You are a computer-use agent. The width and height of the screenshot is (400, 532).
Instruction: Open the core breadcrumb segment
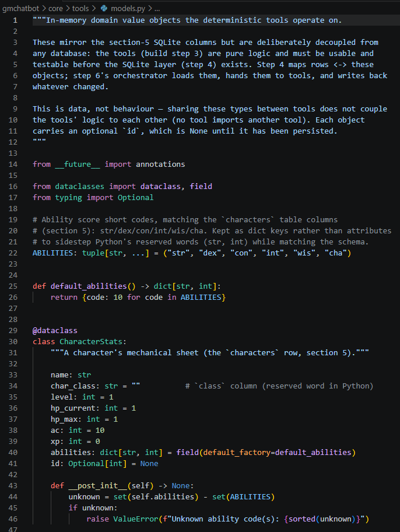click(x=55, y=9)
